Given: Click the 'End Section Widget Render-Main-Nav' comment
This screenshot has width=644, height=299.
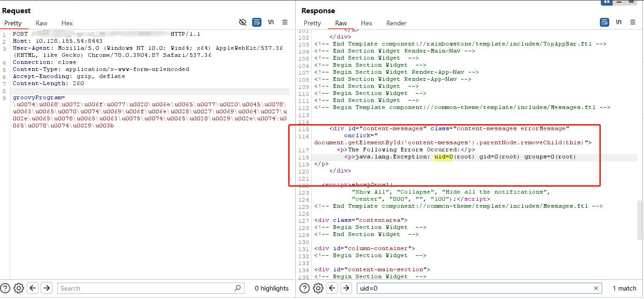Looking at the screenshot, I should [395, 51].
